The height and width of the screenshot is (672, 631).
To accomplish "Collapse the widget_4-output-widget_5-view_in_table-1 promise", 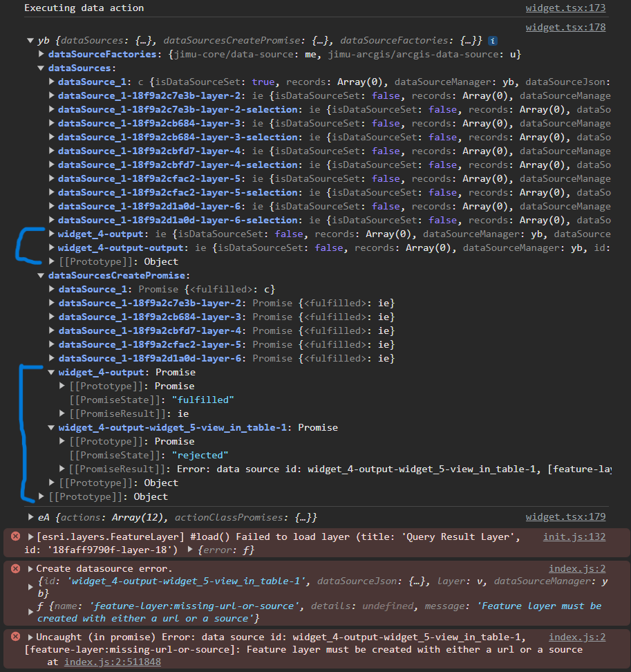I will pos(53,427).
